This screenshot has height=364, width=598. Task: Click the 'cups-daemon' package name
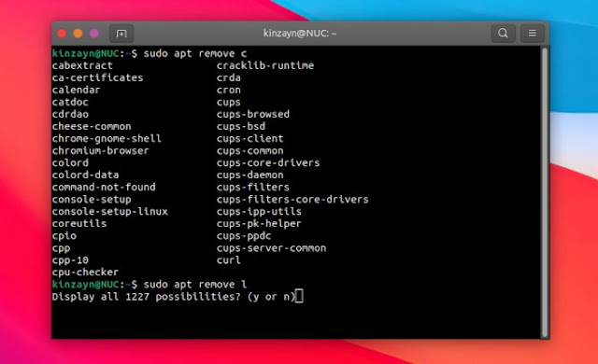(x=250, y=175)
